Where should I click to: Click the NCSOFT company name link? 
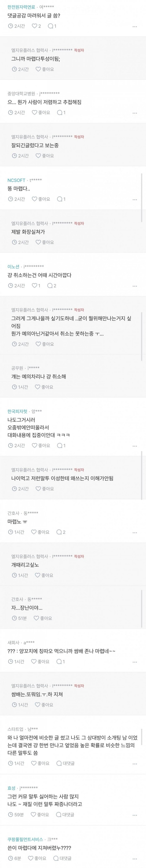click(x=16, y=180)
